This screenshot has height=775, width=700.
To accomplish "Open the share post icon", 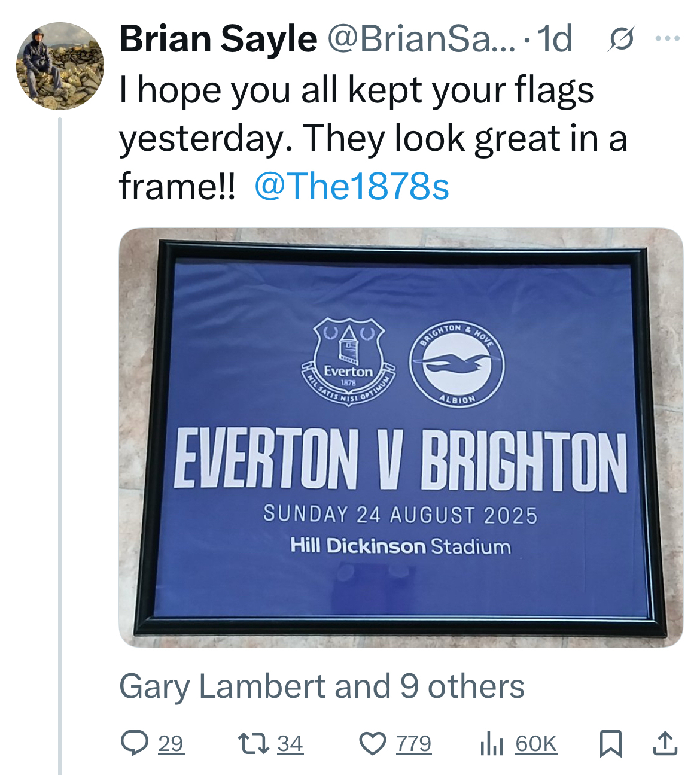I will [664, 743].
